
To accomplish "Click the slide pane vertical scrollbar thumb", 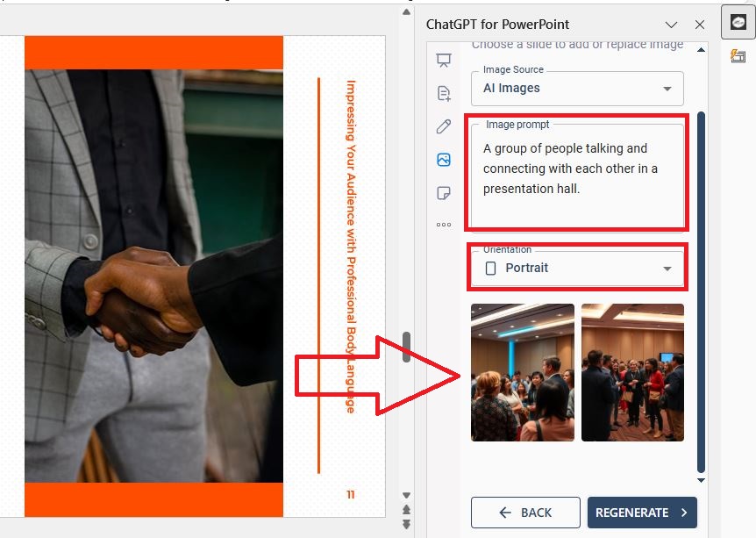I will [406, 347].
